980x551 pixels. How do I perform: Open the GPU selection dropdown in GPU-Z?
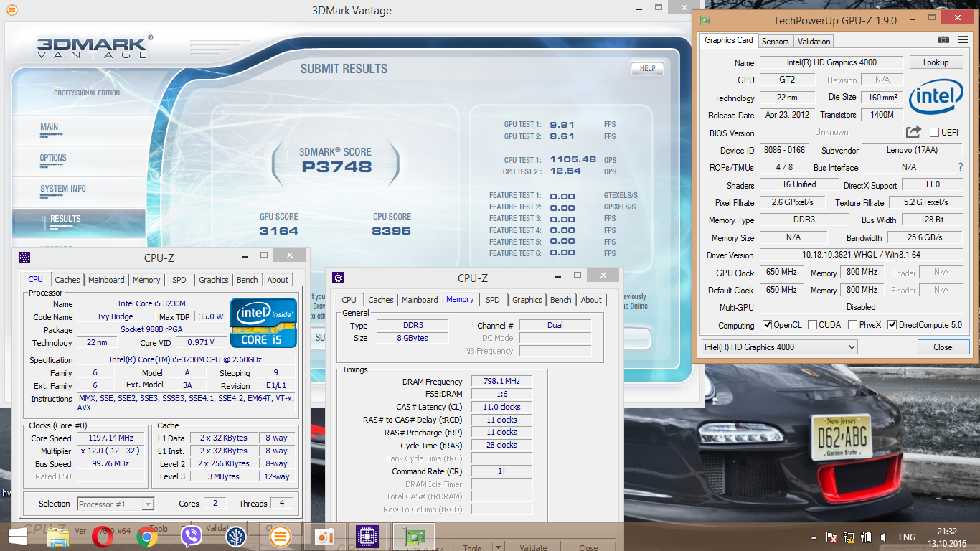779,347
